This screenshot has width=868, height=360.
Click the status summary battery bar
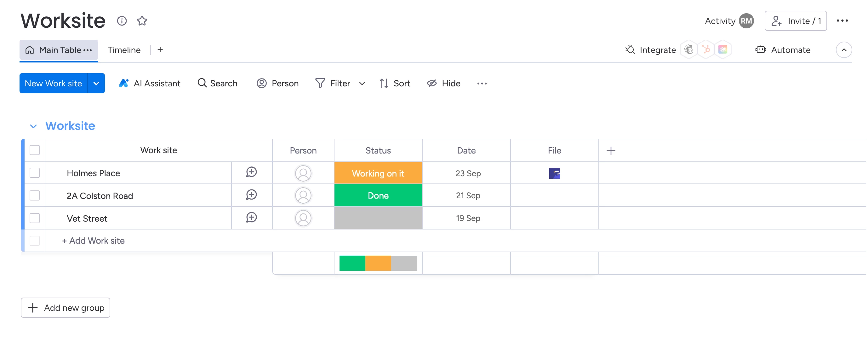378,263
